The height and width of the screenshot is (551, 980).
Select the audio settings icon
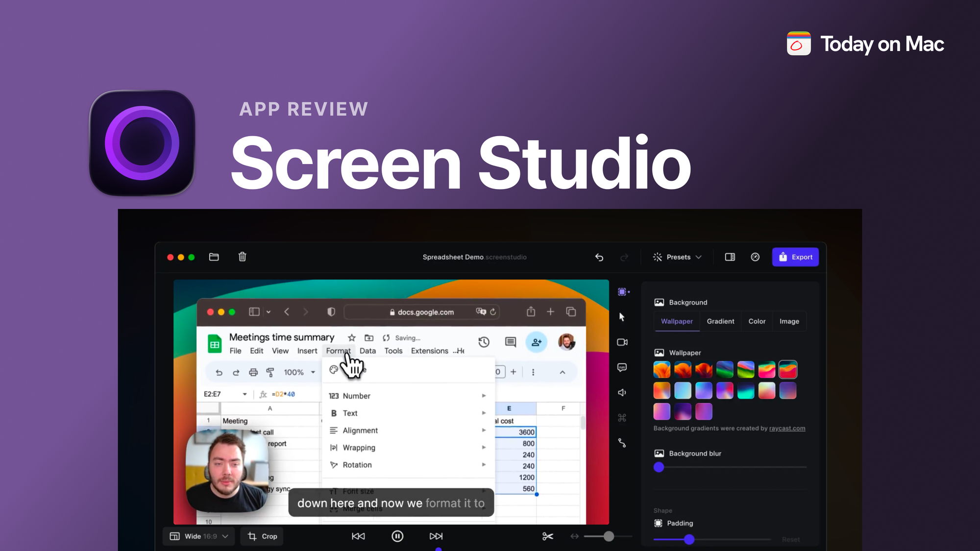click(x=622, y=392)
